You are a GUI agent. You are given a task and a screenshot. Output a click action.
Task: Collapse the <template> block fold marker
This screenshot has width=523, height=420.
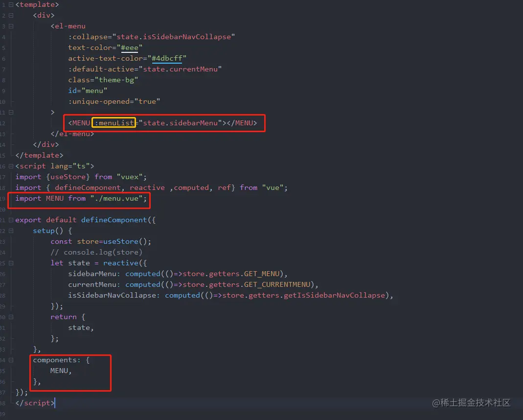(x=11, y=5)
